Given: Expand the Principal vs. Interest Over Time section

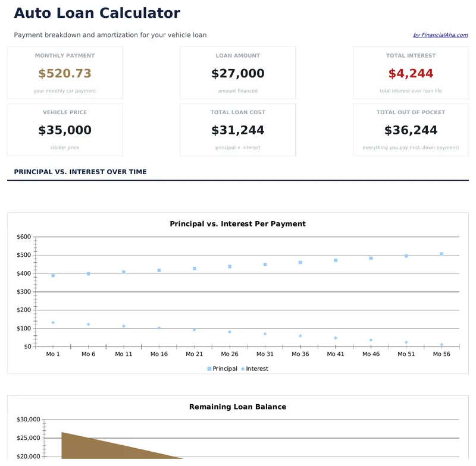Looking at the screenshot, I should (x=80, y=172).
